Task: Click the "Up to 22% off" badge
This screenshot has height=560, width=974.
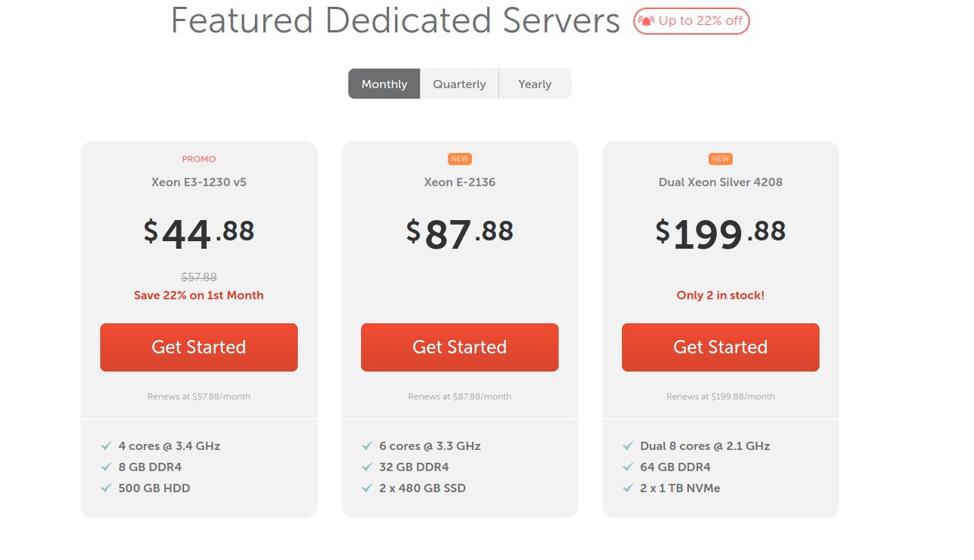Action: tap(691, 21)
